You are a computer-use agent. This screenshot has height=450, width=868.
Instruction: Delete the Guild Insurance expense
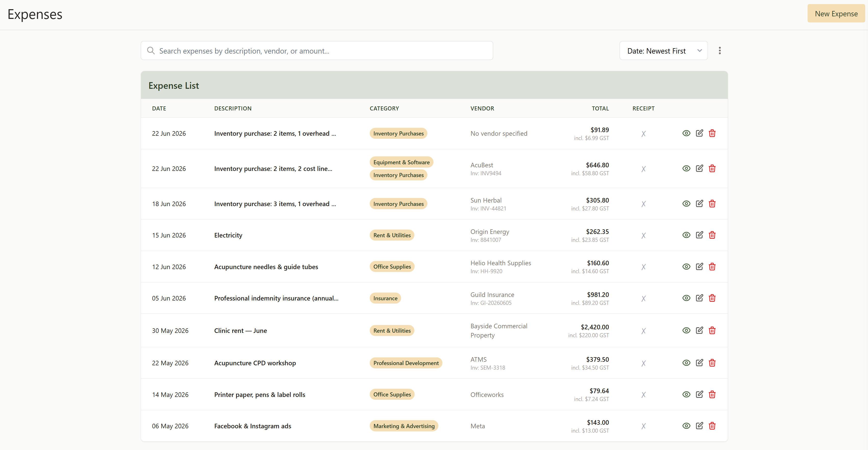click(712, 298)
